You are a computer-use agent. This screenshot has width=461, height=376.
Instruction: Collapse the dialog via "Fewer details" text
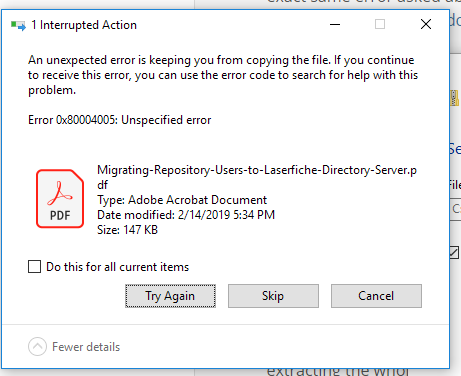pos(86,347)
